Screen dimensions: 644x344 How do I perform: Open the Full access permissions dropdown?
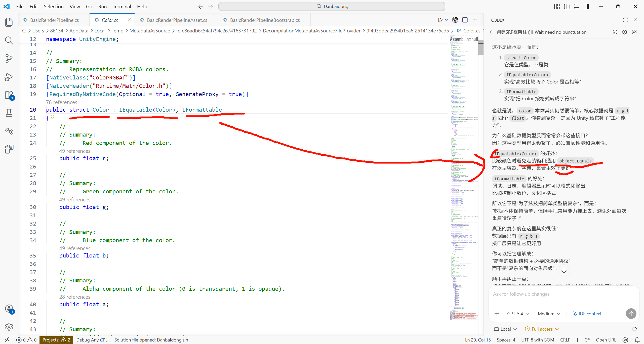pos(542,329)
